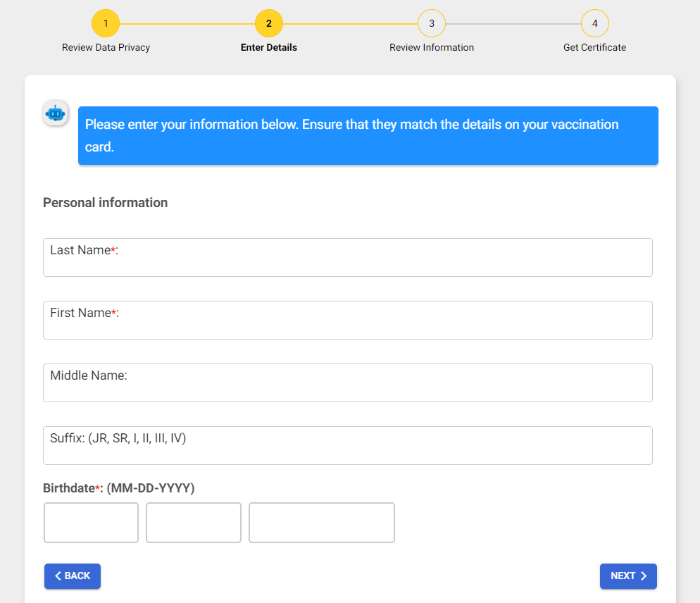Select the birthdate year (YYYY) box
The height and width of the screenshot is (603, 700).
coord(321,523)
